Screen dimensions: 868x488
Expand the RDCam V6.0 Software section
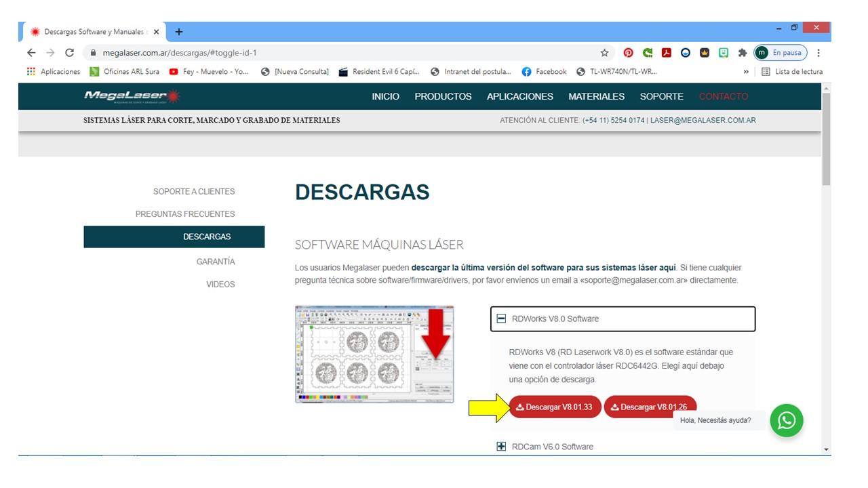click(545, 447)
